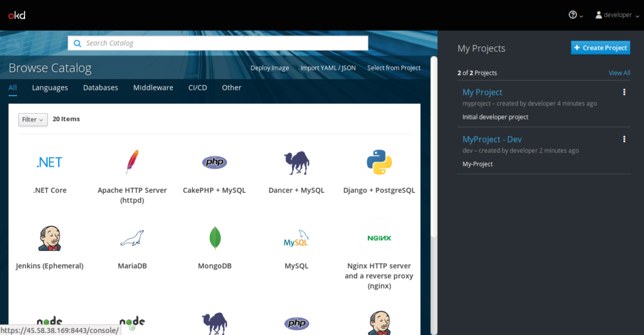Select the Apache HTTP Server feather icon
The width and height of the screenshot is (644, 335).
click(132, 162)
